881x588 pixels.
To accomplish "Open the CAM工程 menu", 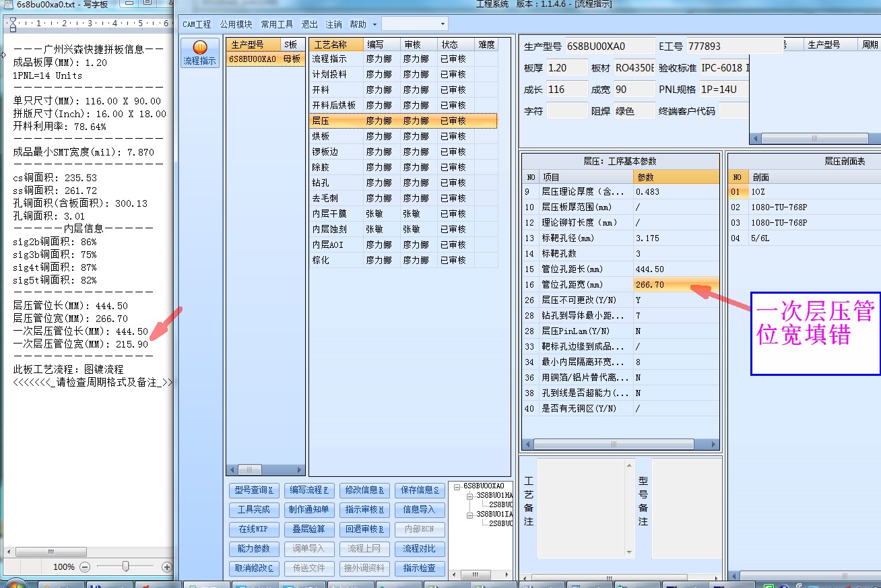I will point(197,24).
